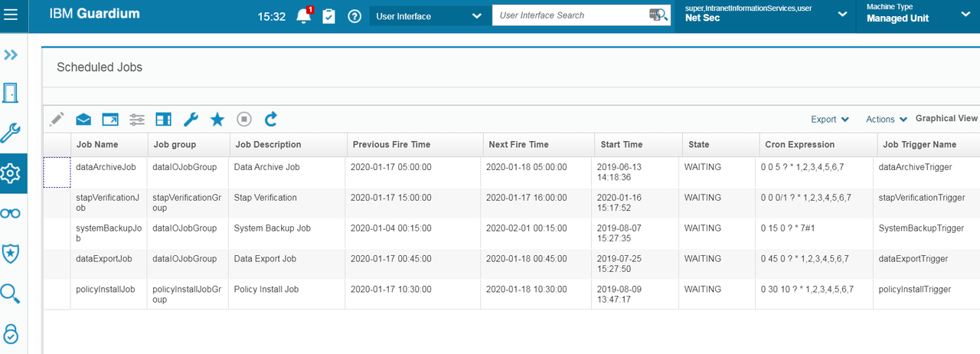Open the lock check Comply sidebar section
980x354 pixels.
(11, 334)
